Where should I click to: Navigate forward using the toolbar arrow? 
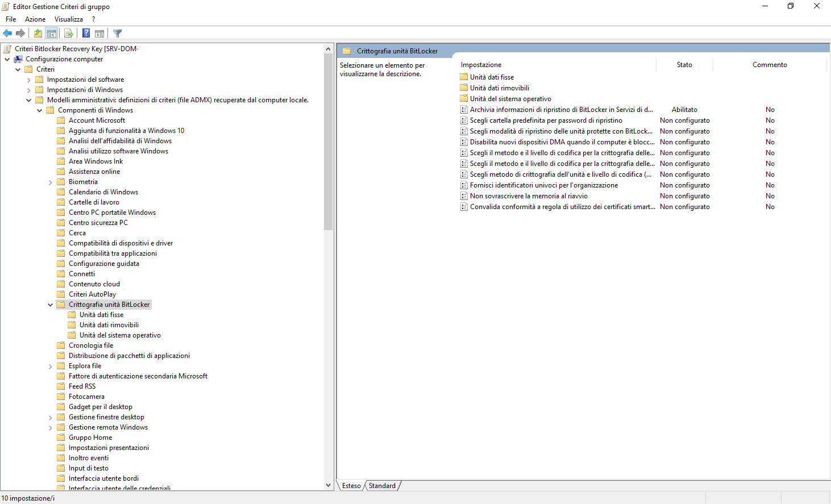click(21, 33)
